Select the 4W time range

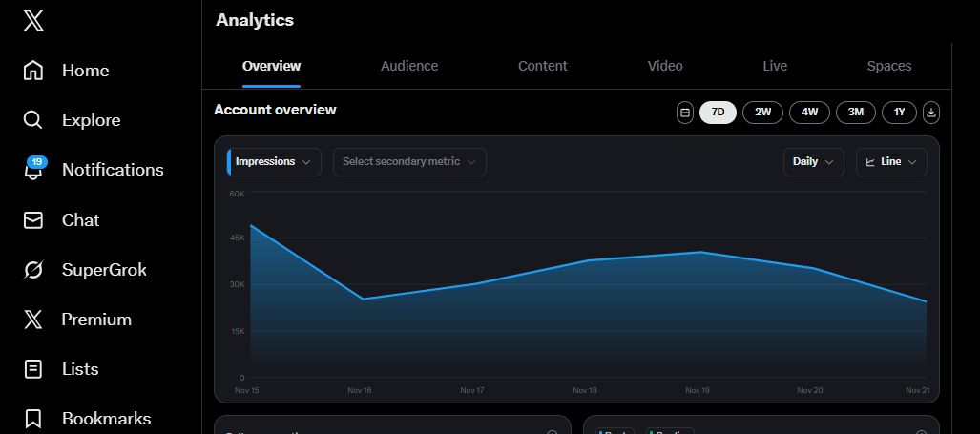click(x=809, y=113)
